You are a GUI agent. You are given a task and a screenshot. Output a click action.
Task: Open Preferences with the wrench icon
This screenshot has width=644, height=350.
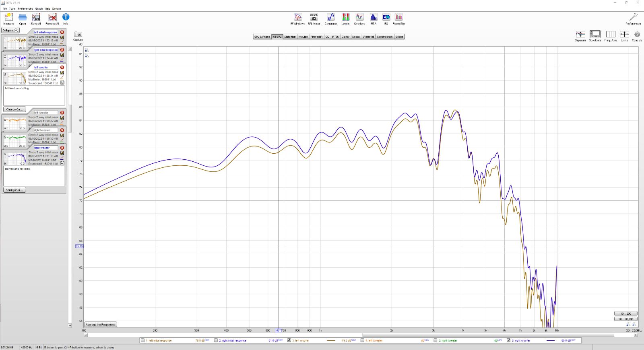coord(633,19)
